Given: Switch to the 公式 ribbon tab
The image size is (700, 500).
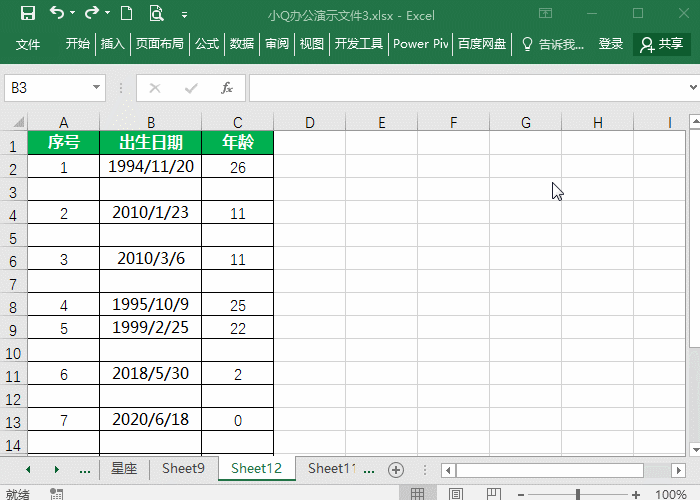Looking at the screenshot, I should (207, 44).
